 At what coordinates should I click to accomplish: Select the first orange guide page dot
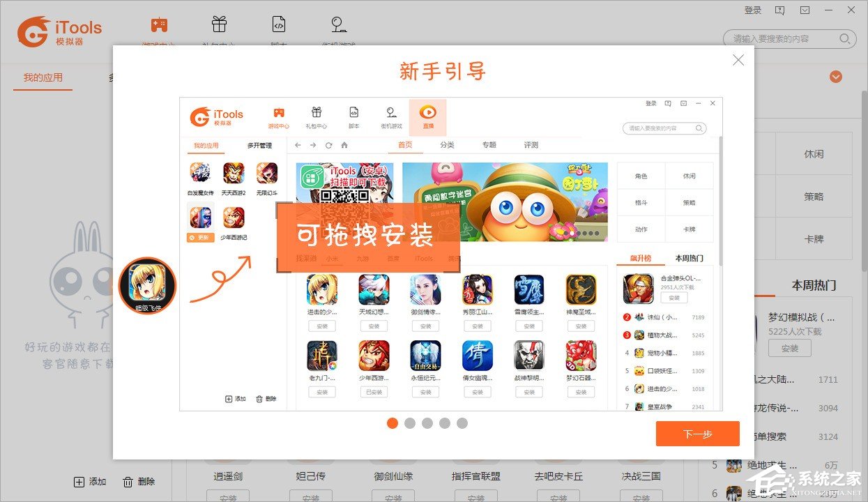pos(393,423)
